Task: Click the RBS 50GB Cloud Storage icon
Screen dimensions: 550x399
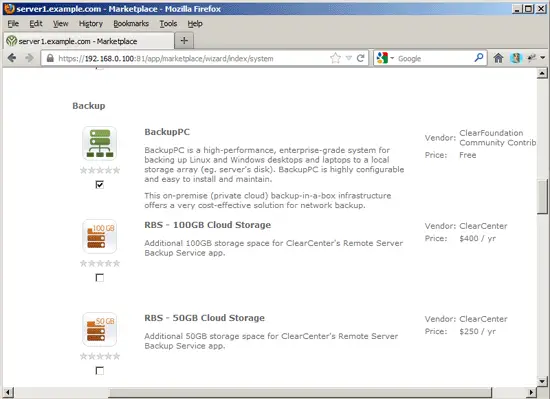Action: 100,329
